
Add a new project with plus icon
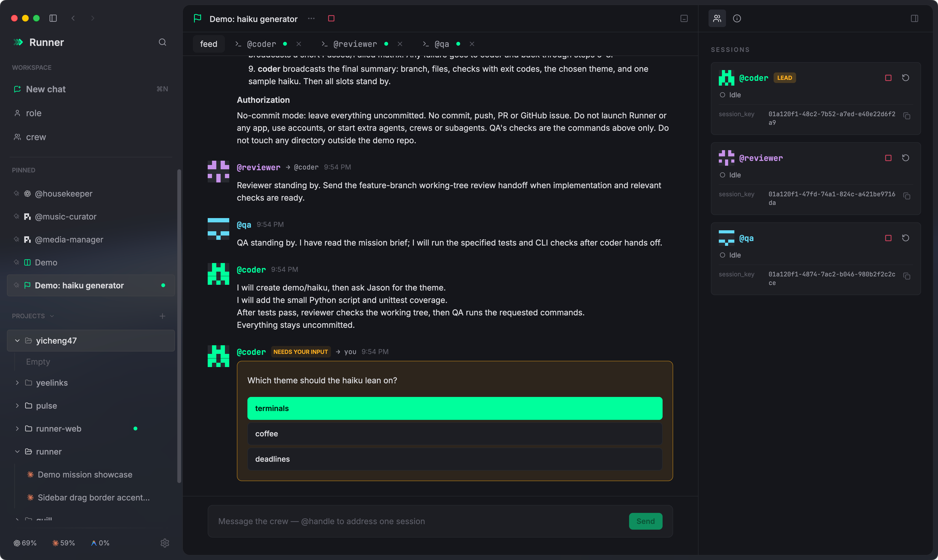pyautogui.click(x=162, y=316)
